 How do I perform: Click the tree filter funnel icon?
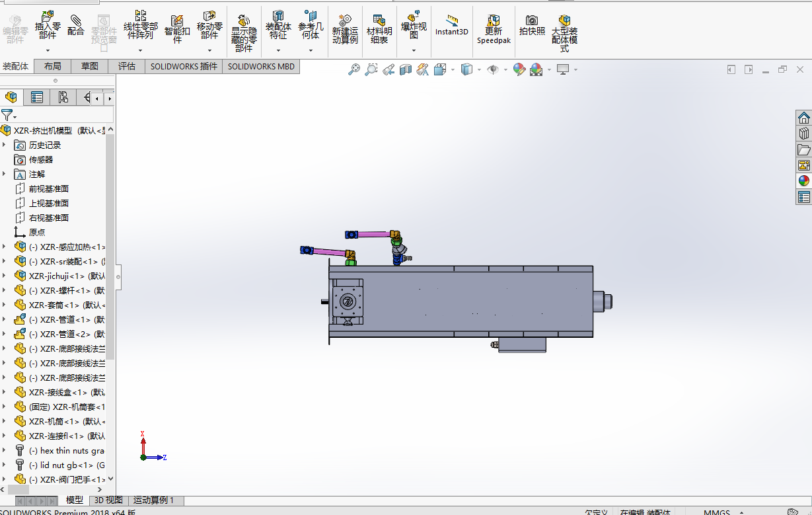click(7, 114)
